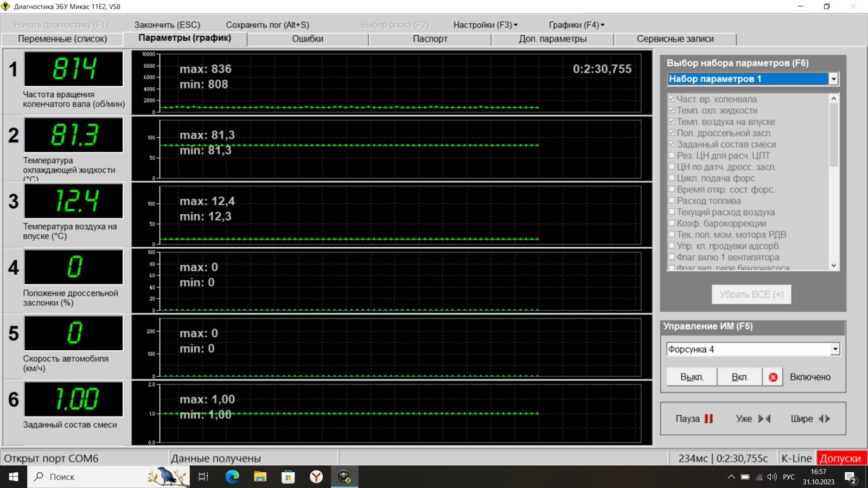Narrow the graph with Уже button
The height and width of the screenshot is (488, 868).
point(753,419)
